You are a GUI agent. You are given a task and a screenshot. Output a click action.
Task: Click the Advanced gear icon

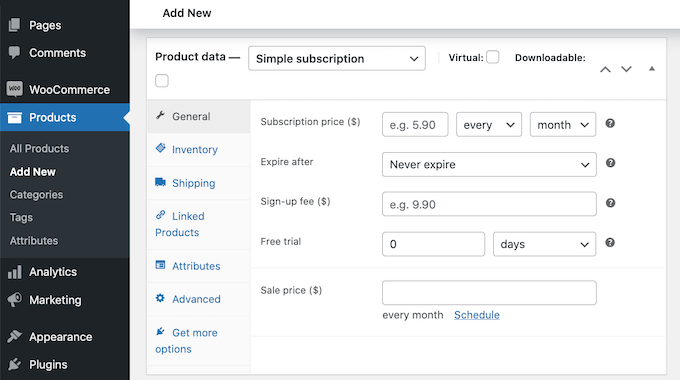160,298
